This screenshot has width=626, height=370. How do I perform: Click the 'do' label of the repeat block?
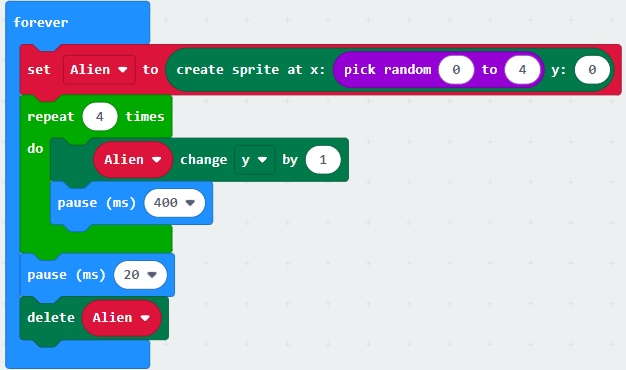pyautogui.click(x=35, y=148)
